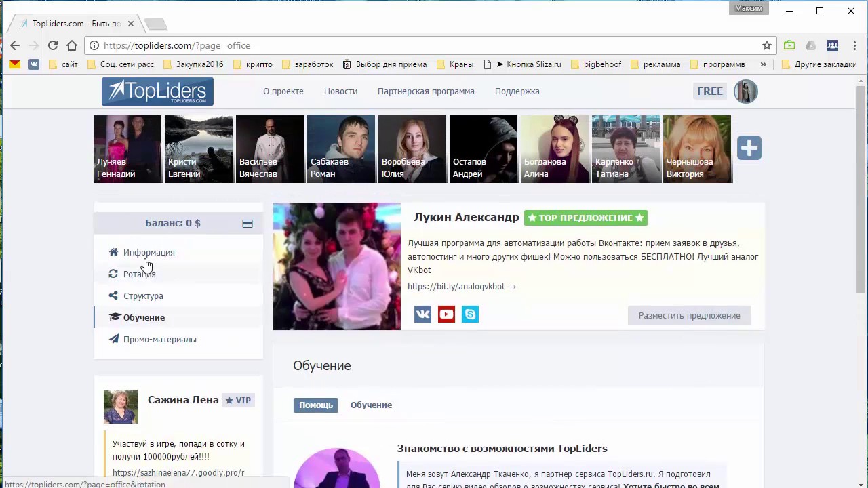Open the Выбор дня приема bookmark
The height and width of the screenshot is (488, 868).
tap(384, 64)
